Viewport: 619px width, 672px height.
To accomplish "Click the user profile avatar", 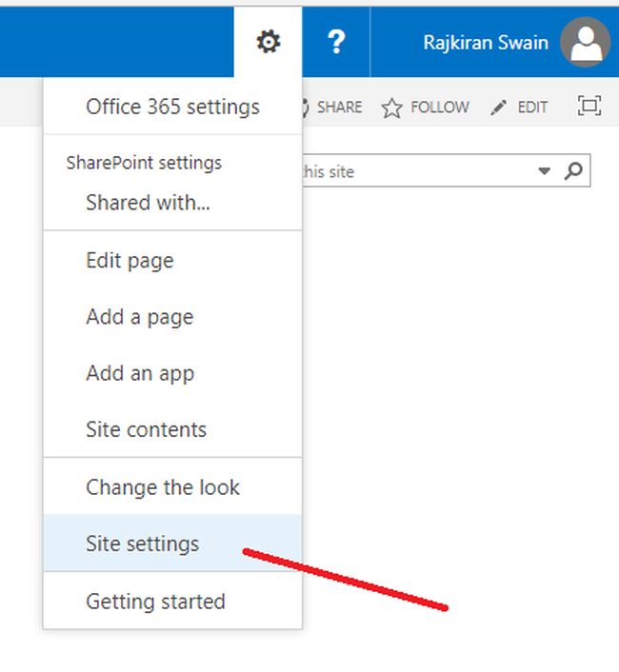I will click(585, 42).
